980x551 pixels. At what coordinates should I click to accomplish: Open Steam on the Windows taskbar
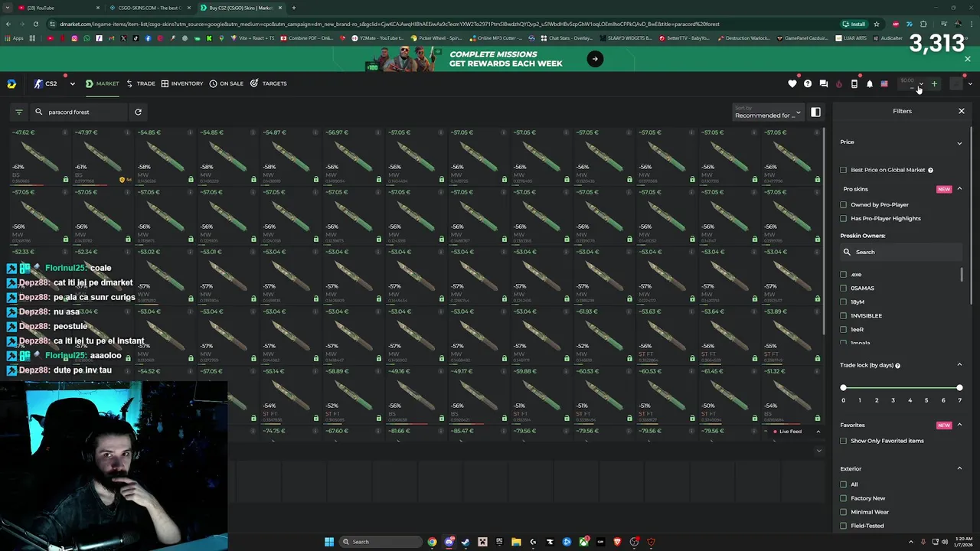(465, 542)
